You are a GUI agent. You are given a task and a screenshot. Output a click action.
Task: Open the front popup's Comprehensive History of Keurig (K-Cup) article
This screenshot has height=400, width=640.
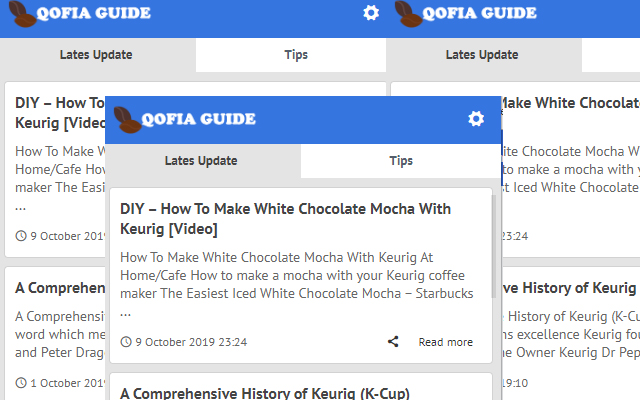pyautogui.click(x=264, y=393)
